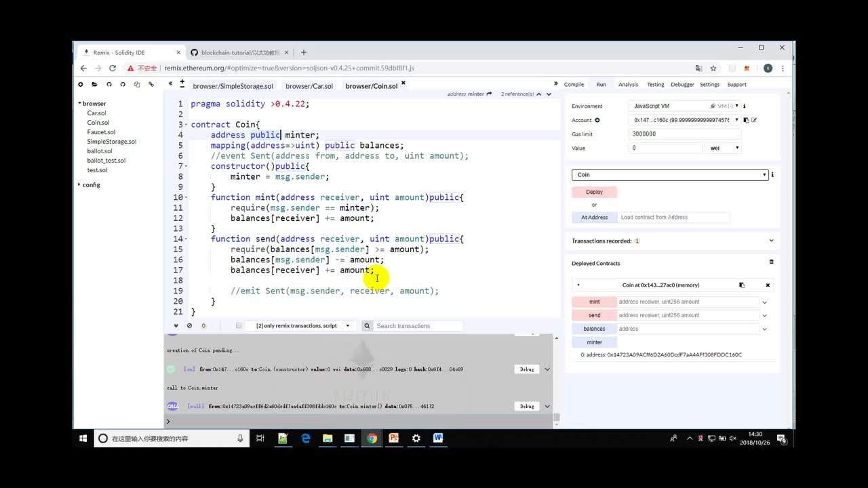
Task: Open the Analysis tab
Action: click(x=628, y=85)
